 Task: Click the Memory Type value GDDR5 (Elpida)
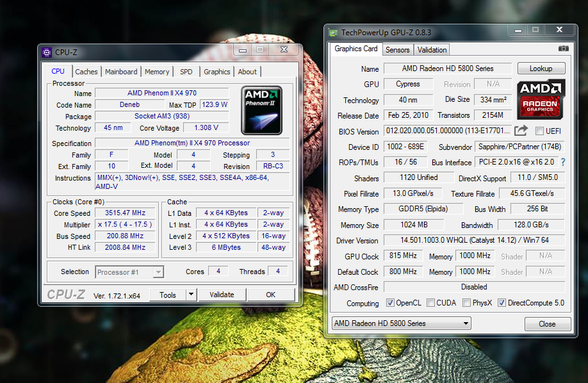(x=423, y=209)
